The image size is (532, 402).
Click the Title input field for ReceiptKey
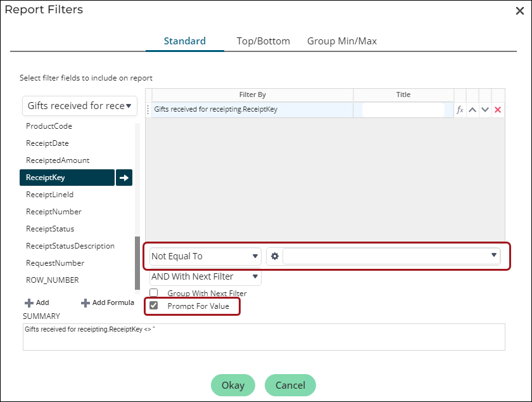[x=403, y=110]
